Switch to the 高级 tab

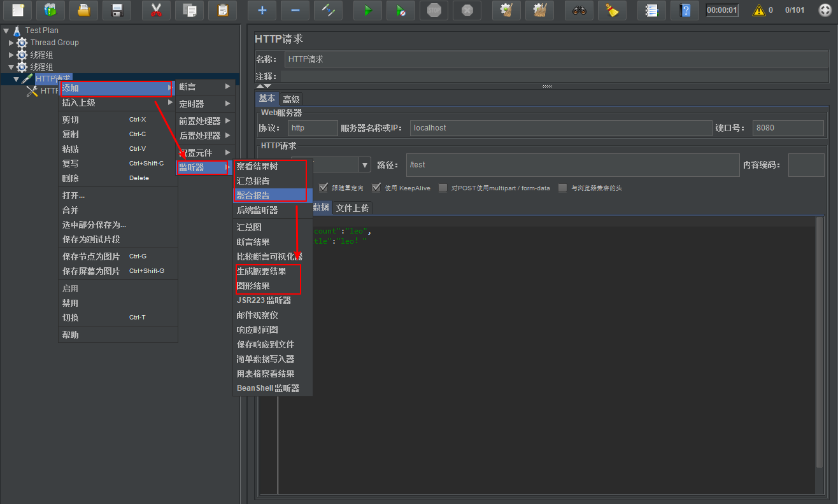[291, 99]
